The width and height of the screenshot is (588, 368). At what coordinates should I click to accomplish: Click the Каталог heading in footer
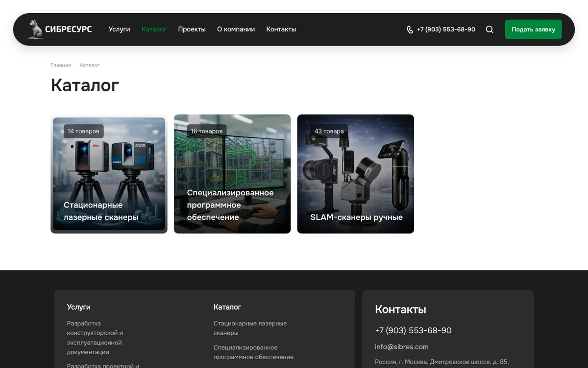click(227, 307)
